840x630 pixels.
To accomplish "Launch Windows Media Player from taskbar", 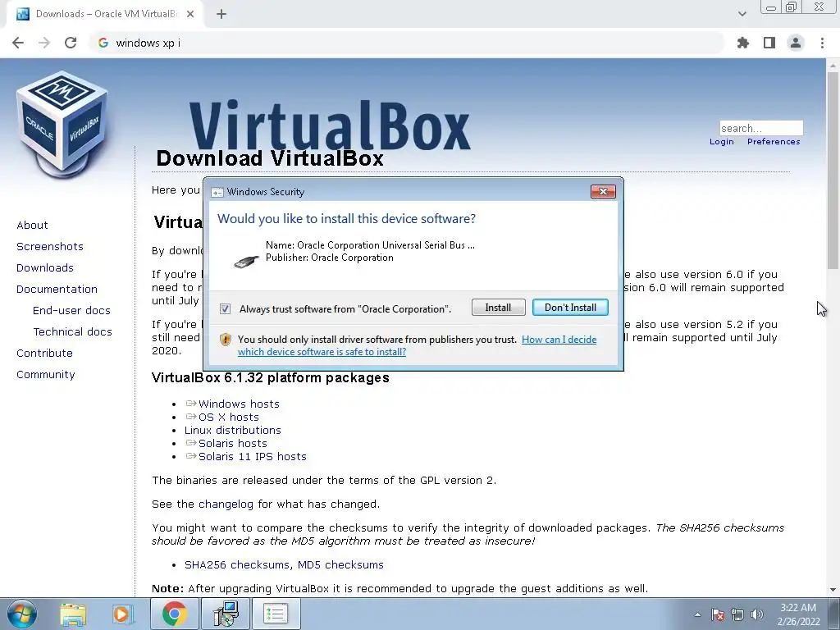I will tap(122, 614).
